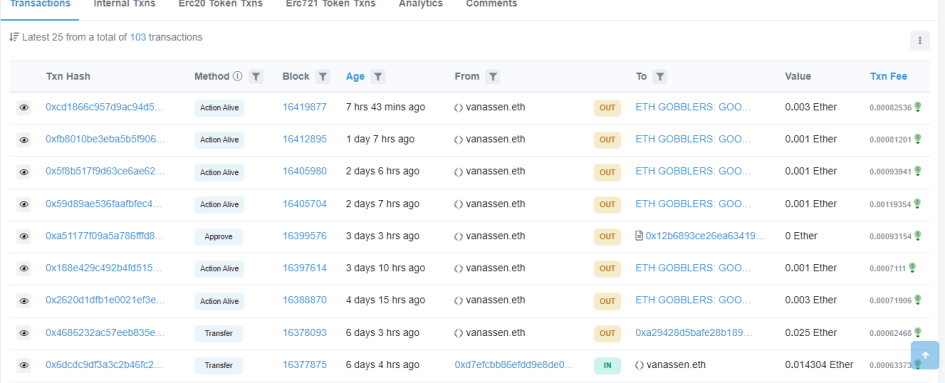Toggle eye preview for txn 0x6dcdc9df3a3c2b46fc2
The width and height of the screenshot is (945, 383).
24,365
